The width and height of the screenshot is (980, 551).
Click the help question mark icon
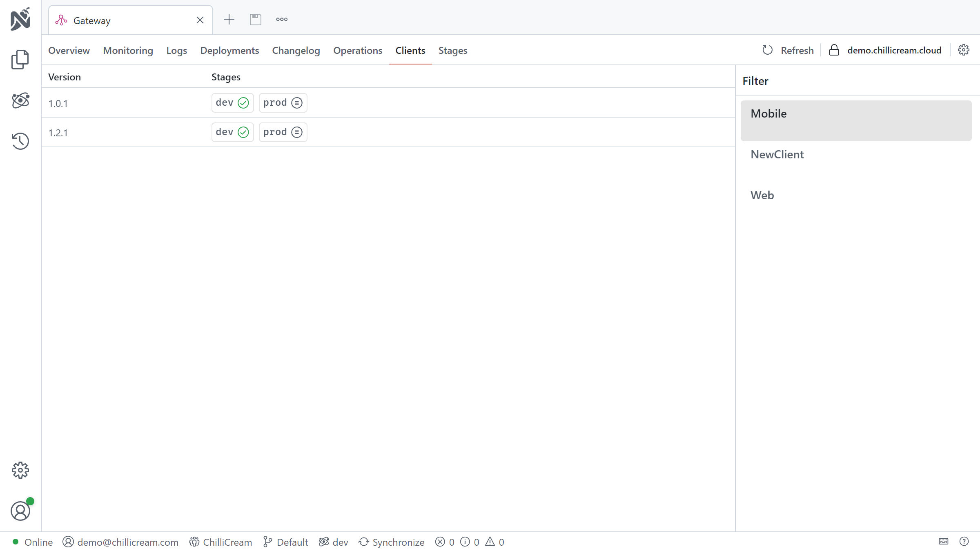coord(964,542)
